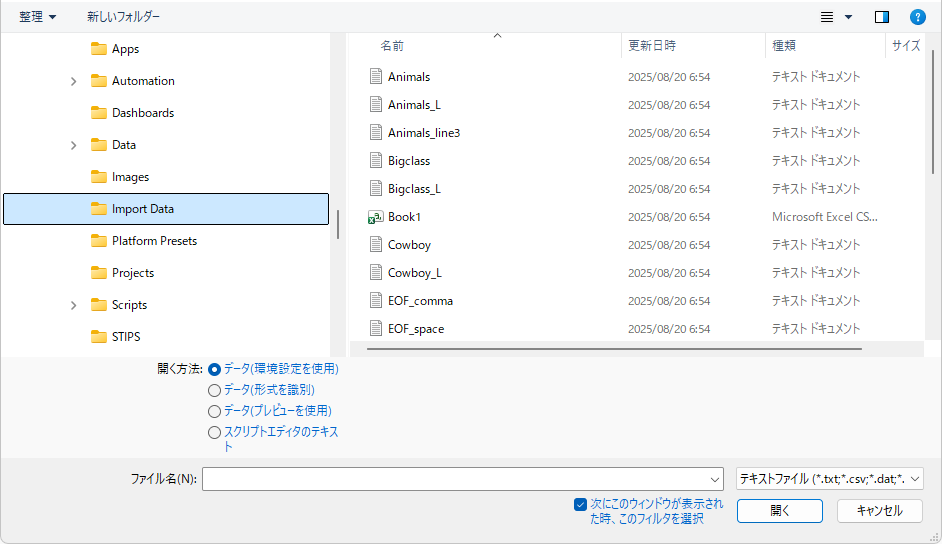Screen dimensions: 942x544
Task: Click the キャンセル button
Action: point(880,511)
